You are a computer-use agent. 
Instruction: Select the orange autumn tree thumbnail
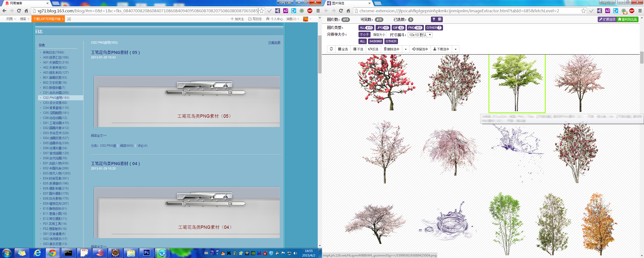point(600,224)
